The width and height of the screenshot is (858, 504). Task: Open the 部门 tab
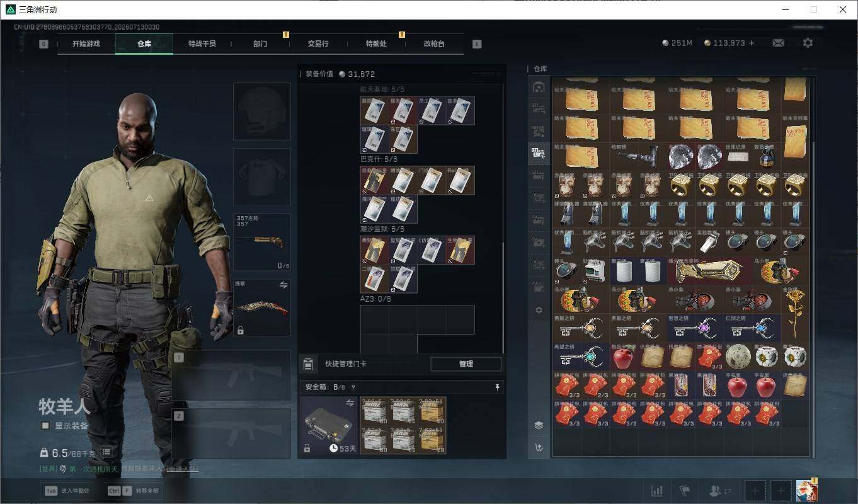(x=260, y=44)
